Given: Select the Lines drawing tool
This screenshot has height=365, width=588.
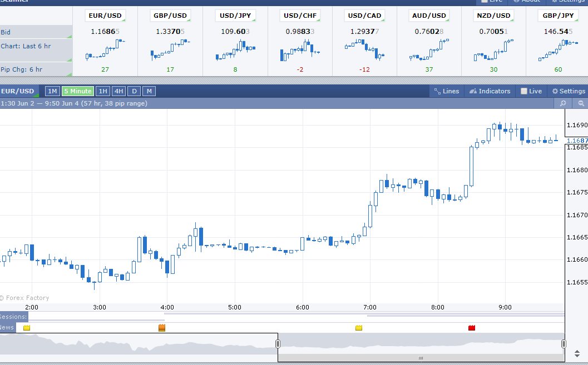Looking at the screenshot, I should point(446,91).
